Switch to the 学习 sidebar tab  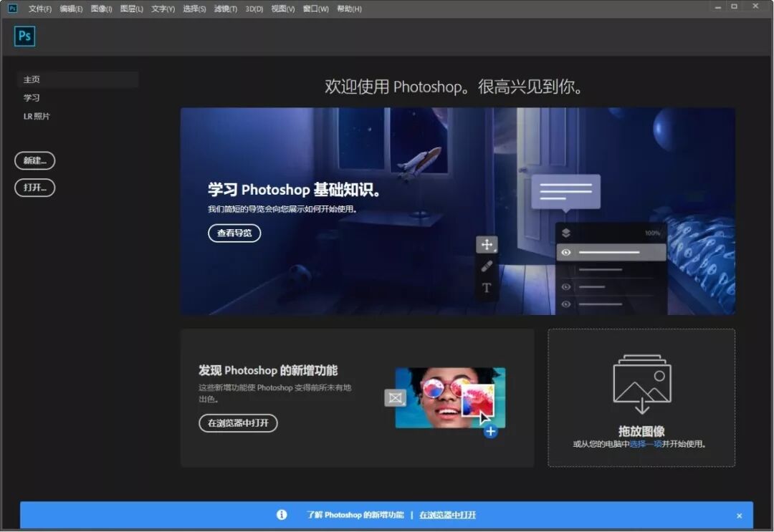(32, 97)
